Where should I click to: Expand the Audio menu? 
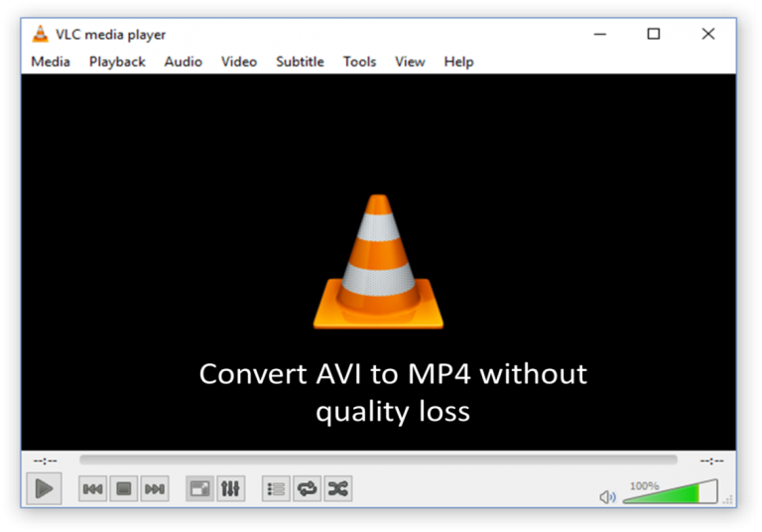click(x=183, y=62)
